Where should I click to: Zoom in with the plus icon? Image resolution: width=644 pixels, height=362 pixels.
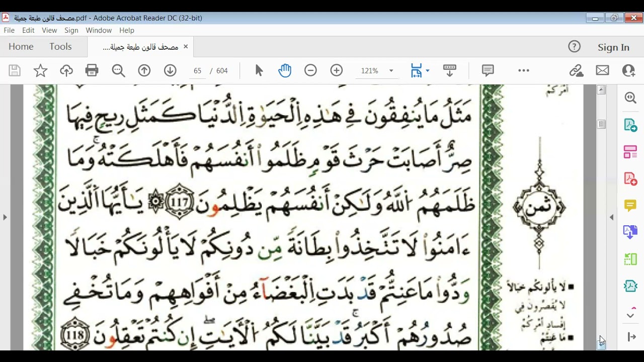point(337,71)
